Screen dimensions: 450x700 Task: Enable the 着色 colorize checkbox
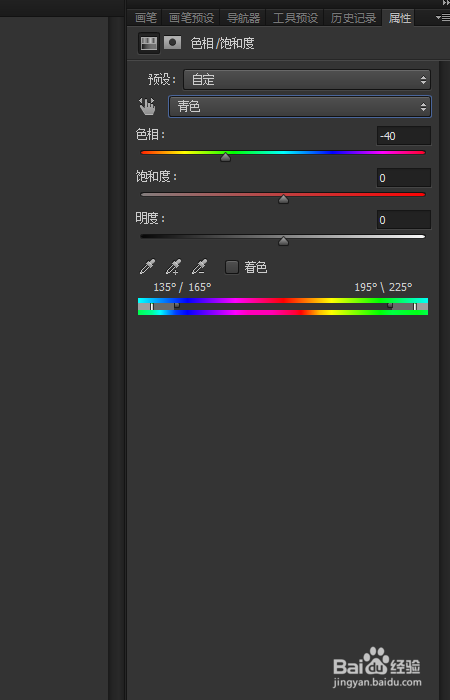click(232, 267)
